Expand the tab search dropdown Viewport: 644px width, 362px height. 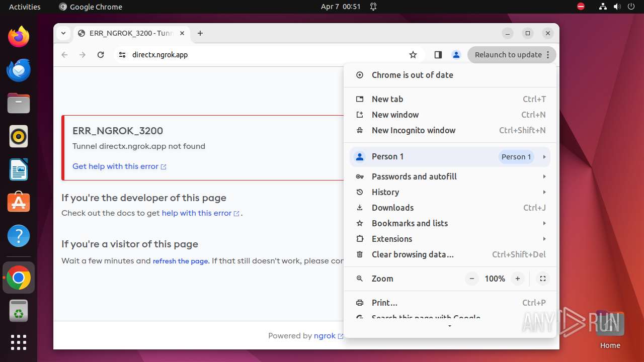pyautogui.click(x=63, y=33)
